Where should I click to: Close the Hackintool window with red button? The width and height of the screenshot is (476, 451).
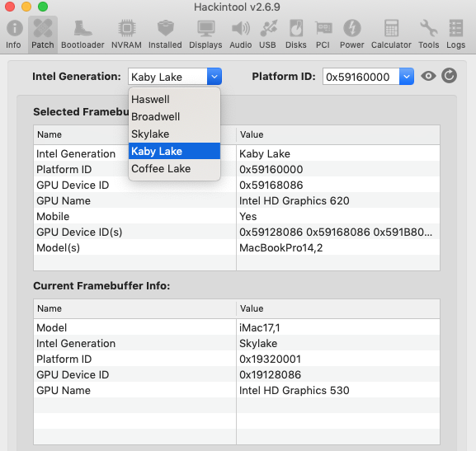click(x=10, y=7)
